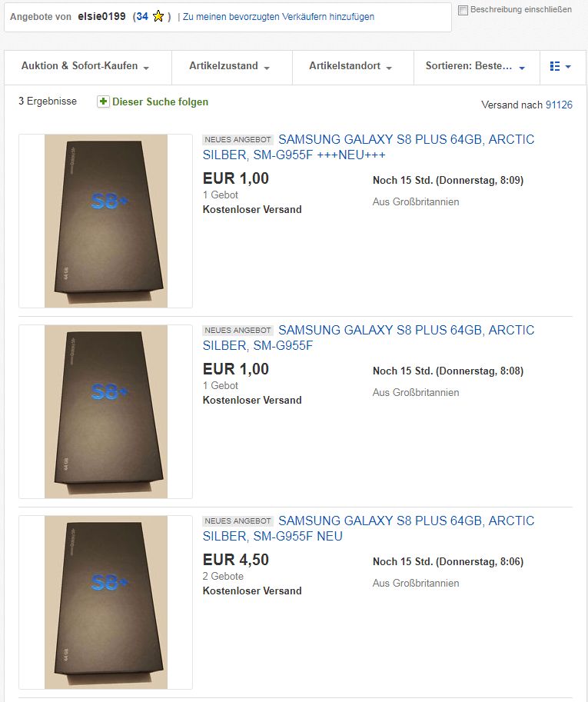Viewport: 588px width, 702px height.
Task: Expand the Auktion & Sofort-Kaufen dropdown
Action: pyautogui.click(x=85, y=67)
